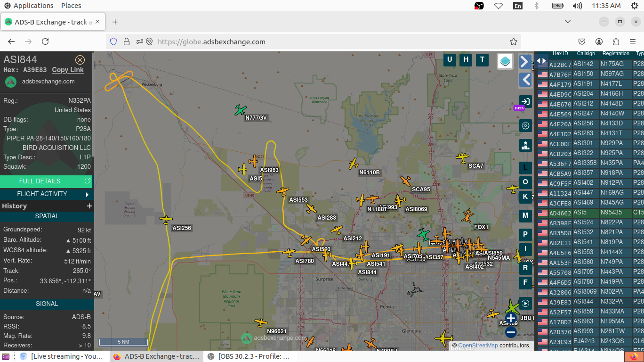Toggle the K map option button

click(x=525, y=197)
